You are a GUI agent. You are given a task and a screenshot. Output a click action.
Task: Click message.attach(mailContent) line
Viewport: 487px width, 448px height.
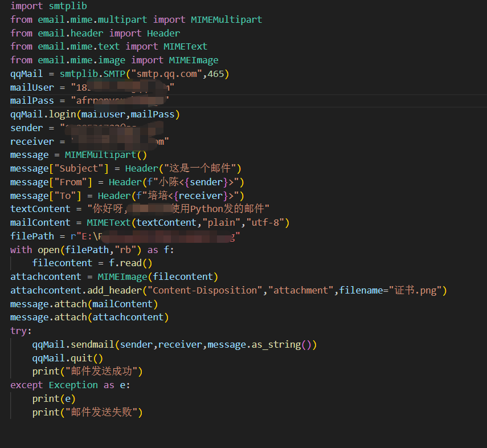pos(84,304)
